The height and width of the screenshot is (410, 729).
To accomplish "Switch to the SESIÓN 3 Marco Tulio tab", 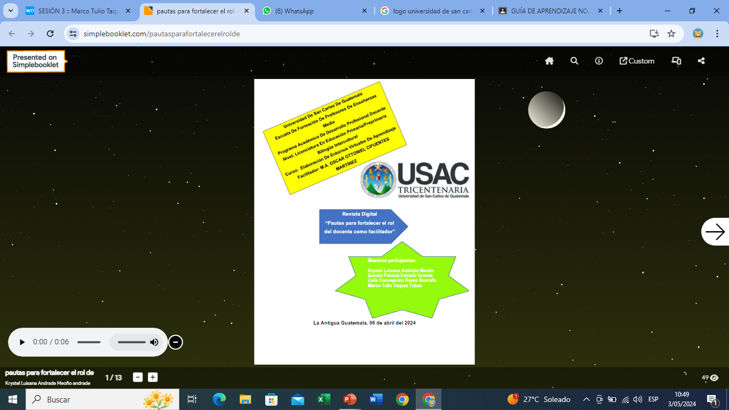I will coord(79,11).
